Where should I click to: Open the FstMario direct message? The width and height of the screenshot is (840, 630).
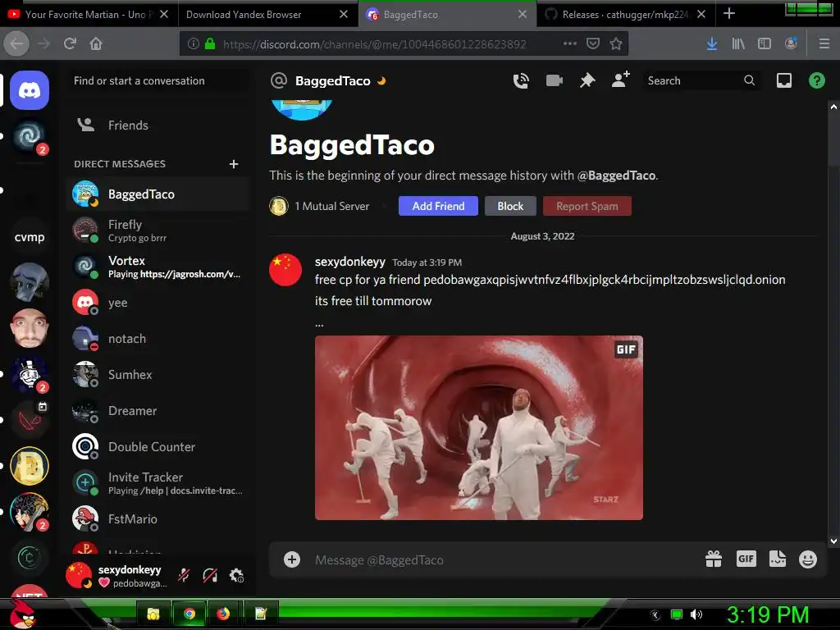158,519
